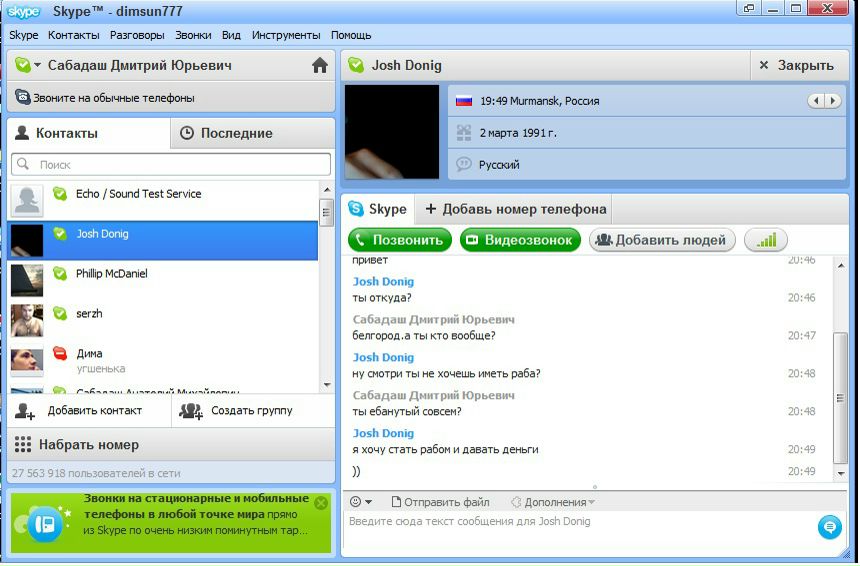Click the Добавить людей button
The width and height of the screenshot is (860, 566).
coord(662,240)
